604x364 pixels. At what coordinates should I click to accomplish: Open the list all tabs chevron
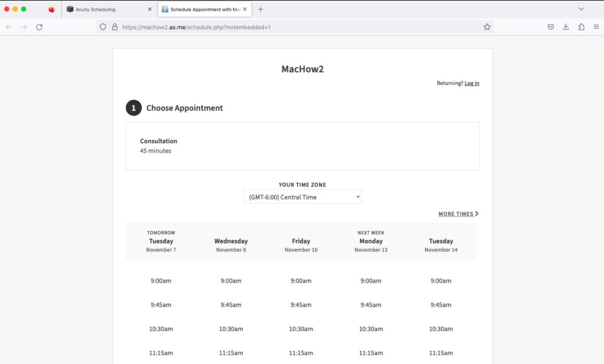581,9
